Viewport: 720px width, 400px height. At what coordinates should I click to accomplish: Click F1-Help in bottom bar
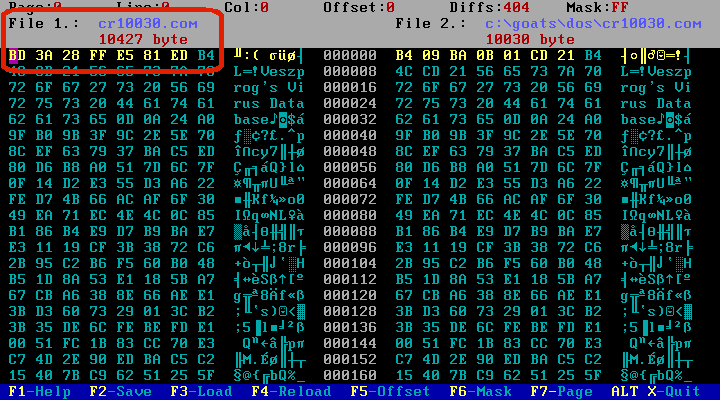tap(39, 391)
